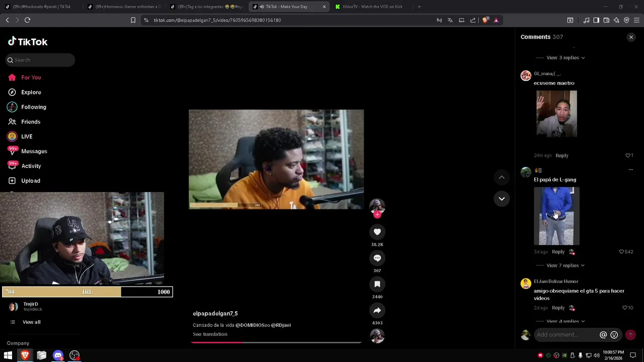Reply to El Jani Bolívar Humor comment
644x362 pixels.
coord(558,308)
